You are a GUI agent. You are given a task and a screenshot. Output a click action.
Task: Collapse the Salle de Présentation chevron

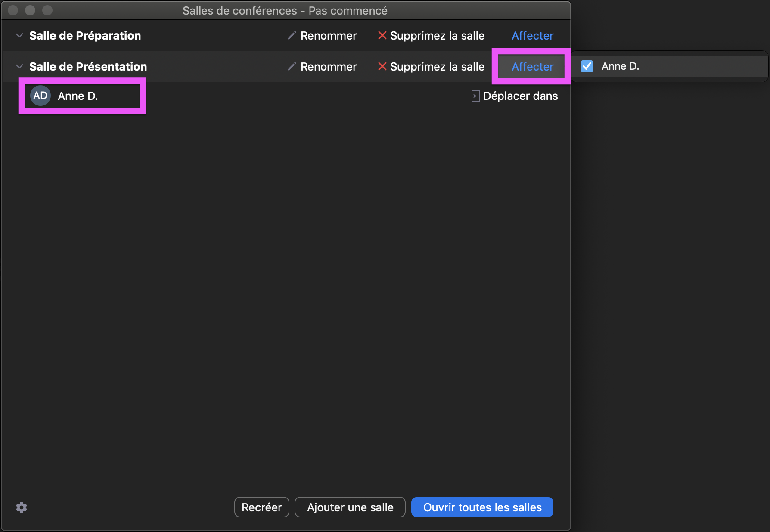(x=19, y=67)
